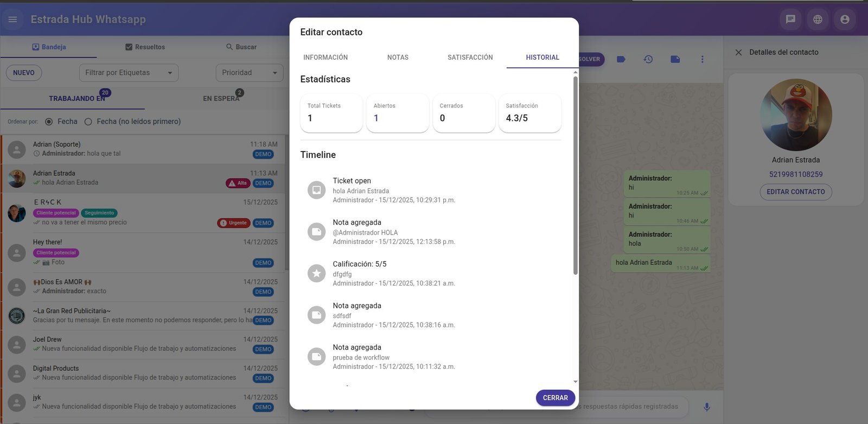This screenshot has height=424, width=868.
Task: Open the Prioridad dropdown
Action: coord(250,73)
